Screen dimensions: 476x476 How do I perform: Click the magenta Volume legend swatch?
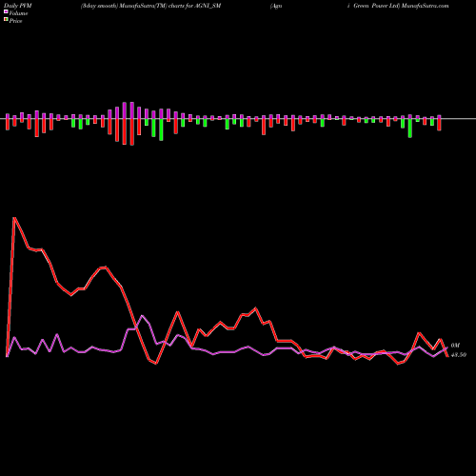(6, 11)
